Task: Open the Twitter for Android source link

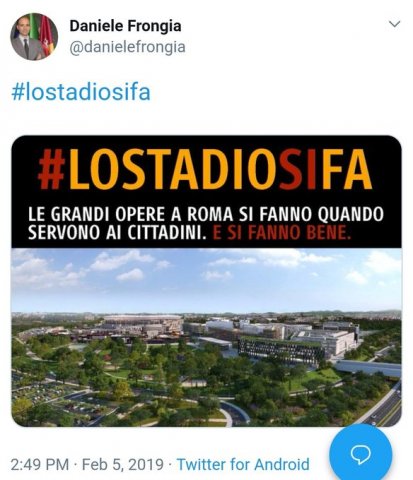Action: 243,464
